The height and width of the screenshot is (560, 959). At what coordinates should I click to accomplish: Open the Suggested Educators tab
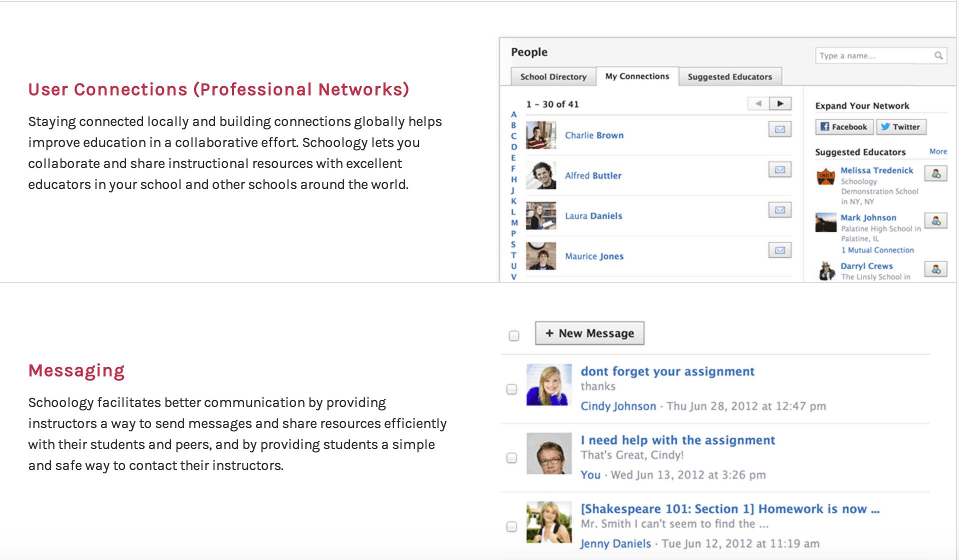pyautogui.click(x=730, y=76)
